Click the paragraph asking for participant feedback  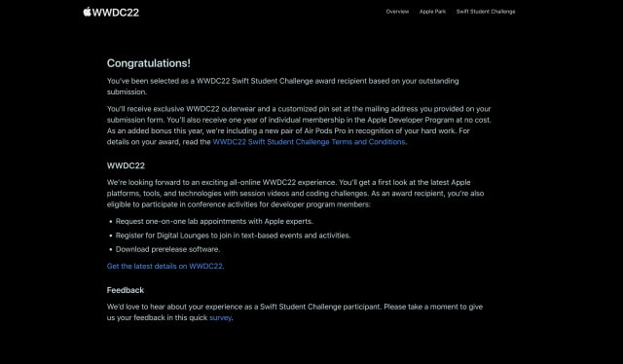click(295, 312)
